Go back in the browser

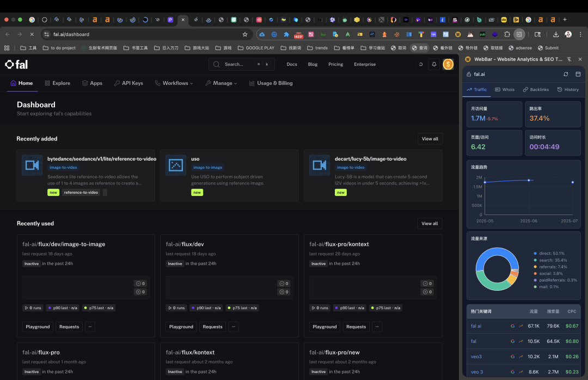pos(8,34)
